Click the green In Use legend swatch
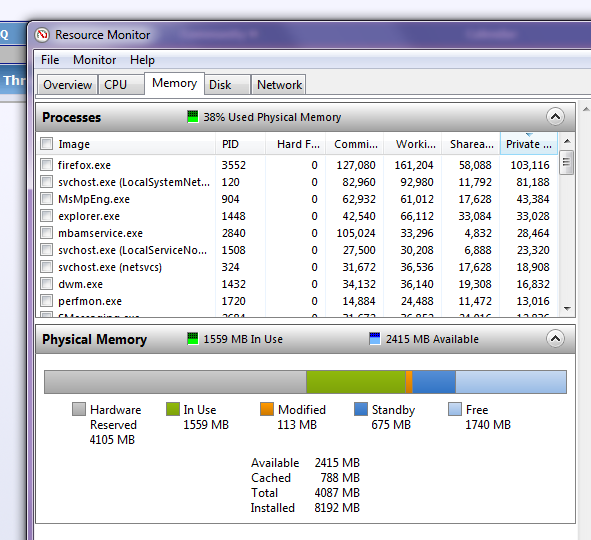The width and height of the screenshot is (591, 540). coord(173,409)
